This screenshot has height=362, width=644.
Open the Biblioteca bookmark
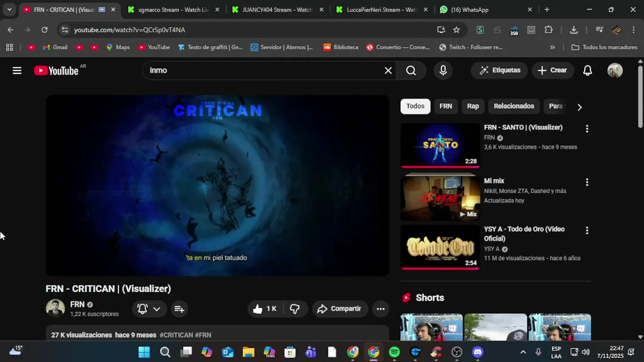click(x=341, y=47)
